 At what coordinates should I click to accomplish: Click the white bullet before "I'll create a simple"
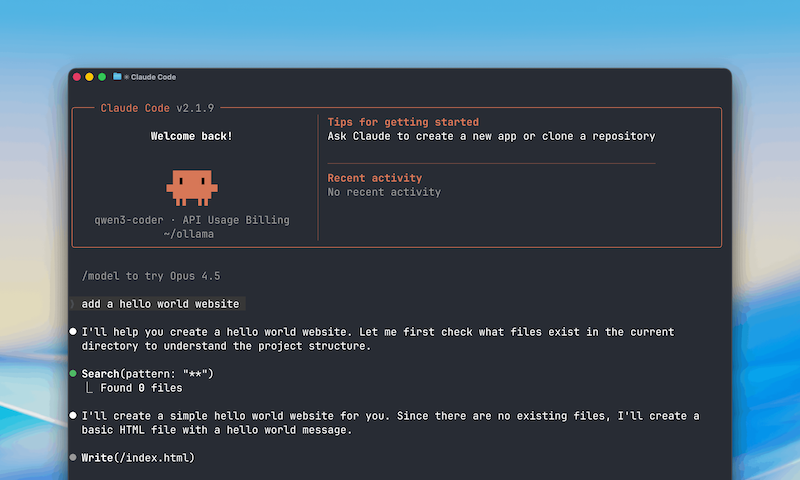73,415
